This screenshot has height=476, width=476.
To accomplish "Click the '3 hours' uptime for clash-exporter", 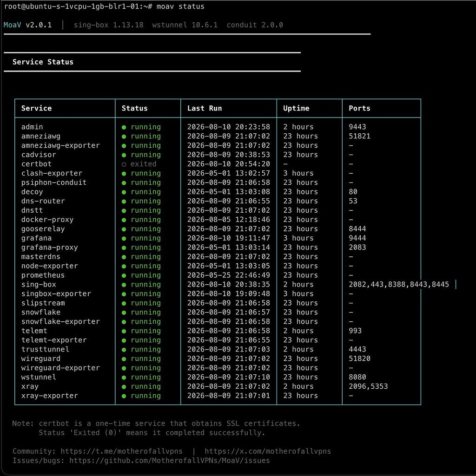I will tap(298, 173).
